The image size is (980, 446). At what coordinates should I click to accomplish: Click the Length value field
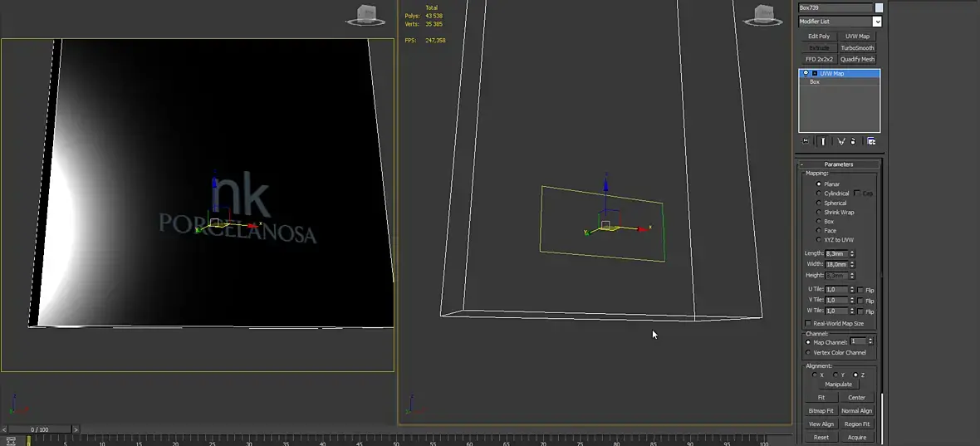pyautogui.click(x=837, y=253)
